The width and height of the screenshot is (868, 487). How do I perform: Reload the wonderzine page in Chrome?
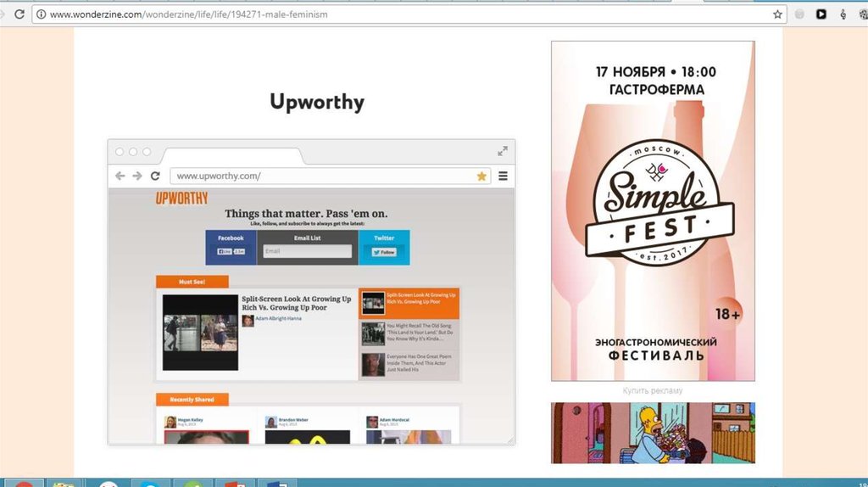19,14
